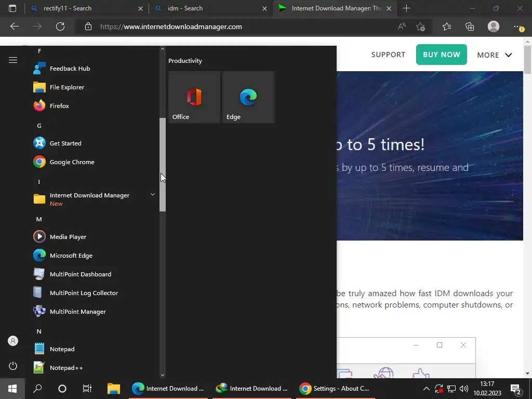
Task: Jump to the letter G section header
Action: [39, 126]
